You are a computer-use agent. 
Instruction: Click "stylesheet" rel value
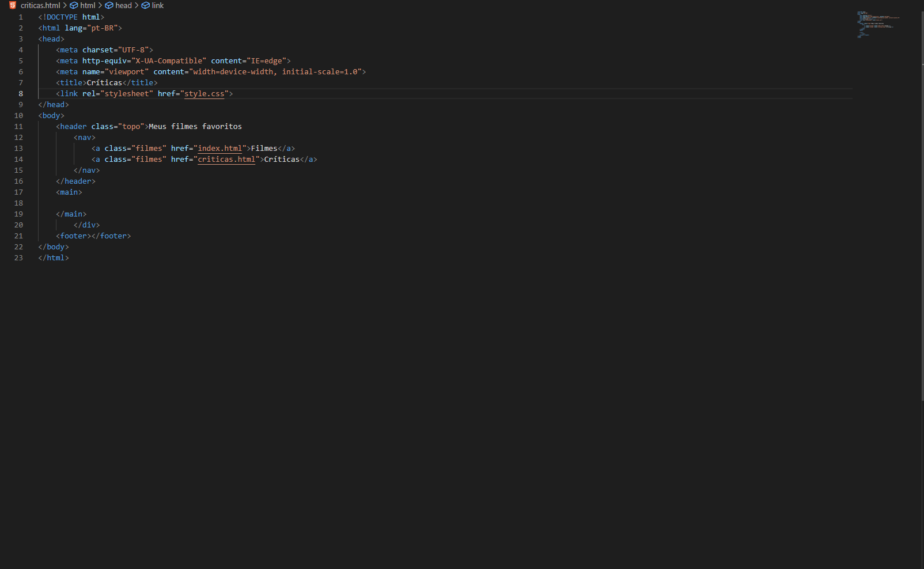click(127, 93)
